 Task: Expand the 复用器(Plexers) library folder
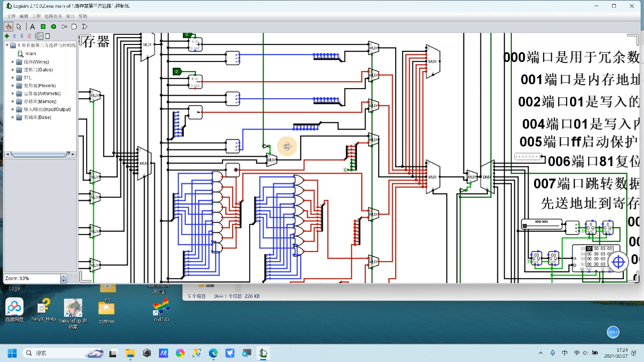click(13, 85)
